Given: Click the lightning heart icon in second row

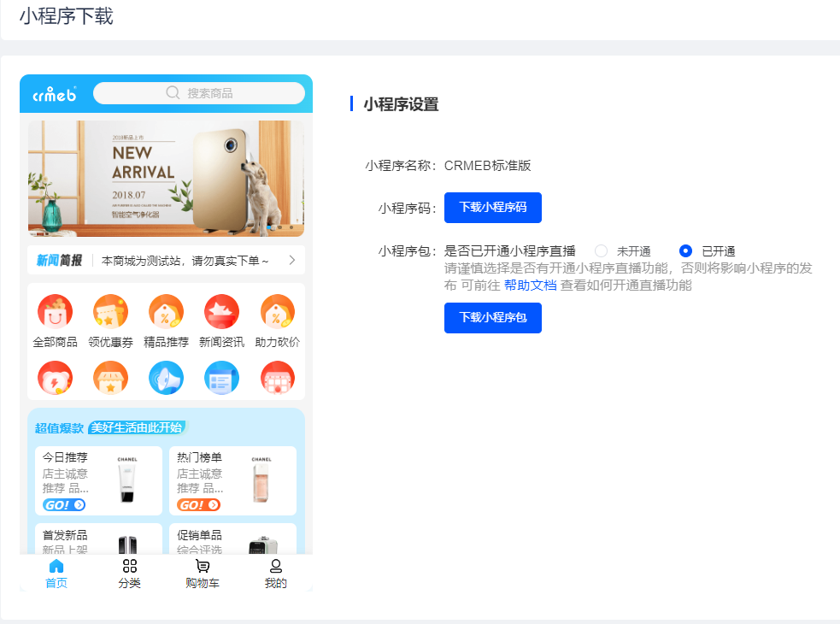Looking at the screenshot, I should pyautogui.click(x=56, y=378).
